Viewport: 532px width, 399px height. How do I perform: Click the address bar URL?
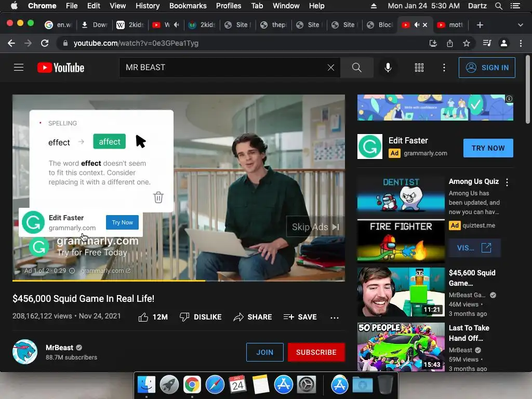click(136, 43)
